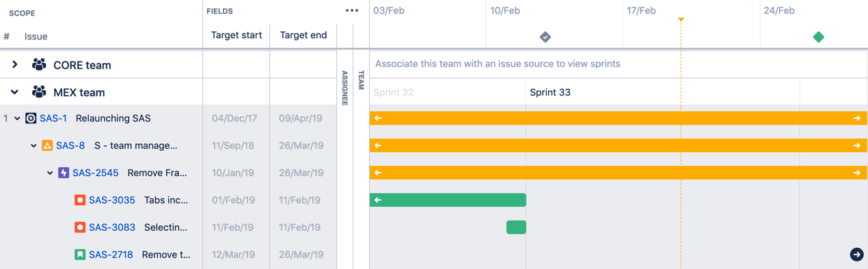Open the SAS-3083 issue link
Viewport: 868px width, 269px height.
click(x=112, y=227)
